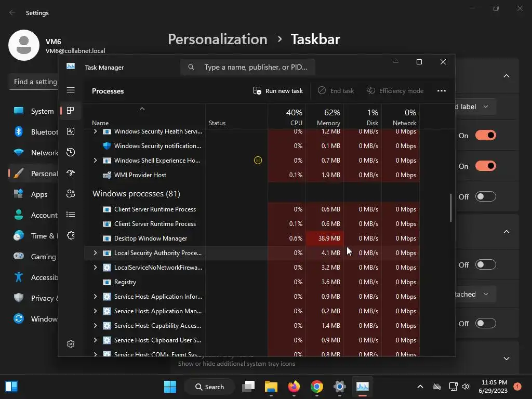
Task: Open Startup apps icon in Task Manager
Action: 71,173
